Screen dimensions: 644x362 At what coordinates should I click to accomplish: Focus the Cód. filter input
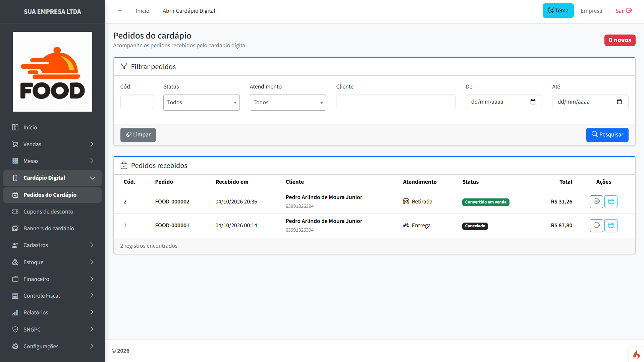click(137, 102)
